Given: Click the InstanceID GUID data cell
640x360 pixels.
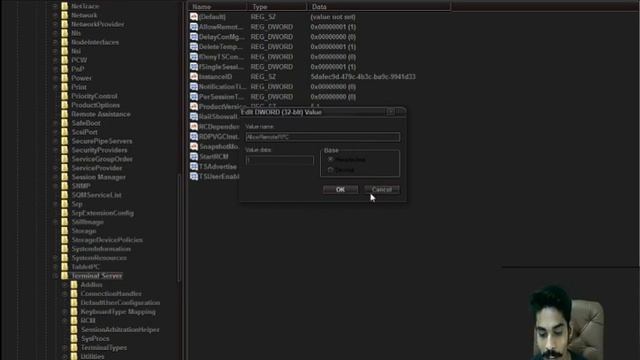Looking at the screenshot, I should 363,77.
